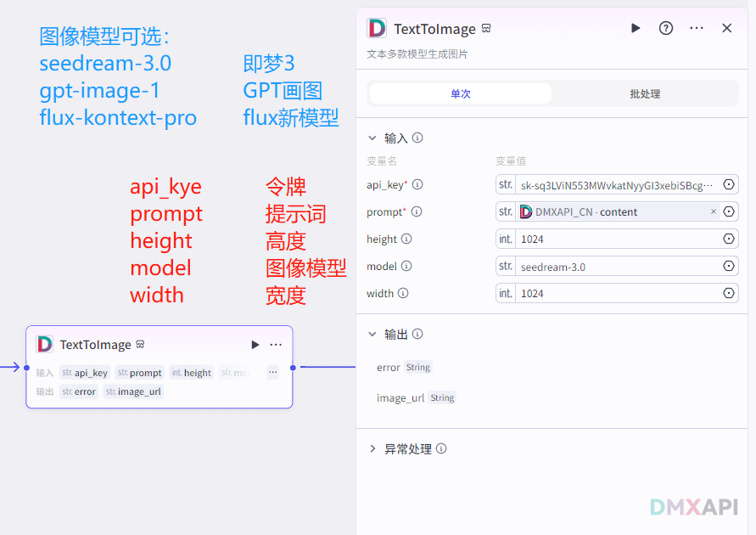The width and height of the screenshot is (756, 535).
Task: Switch to 批处理 tab
Action: click(645, 94)
